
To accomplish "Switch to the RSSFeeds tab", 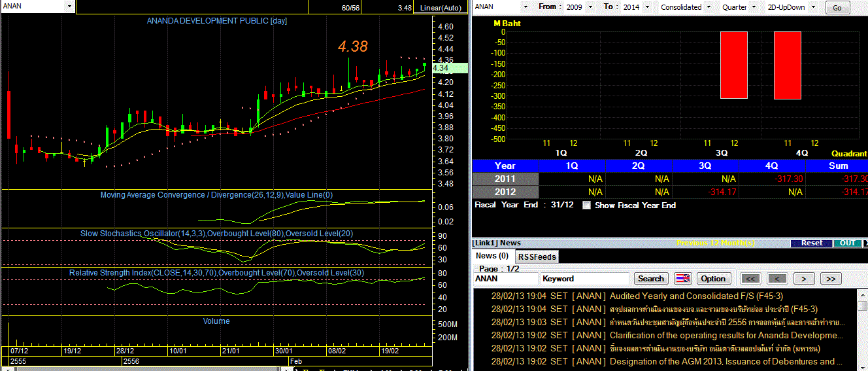I will [x=537, y=256].
